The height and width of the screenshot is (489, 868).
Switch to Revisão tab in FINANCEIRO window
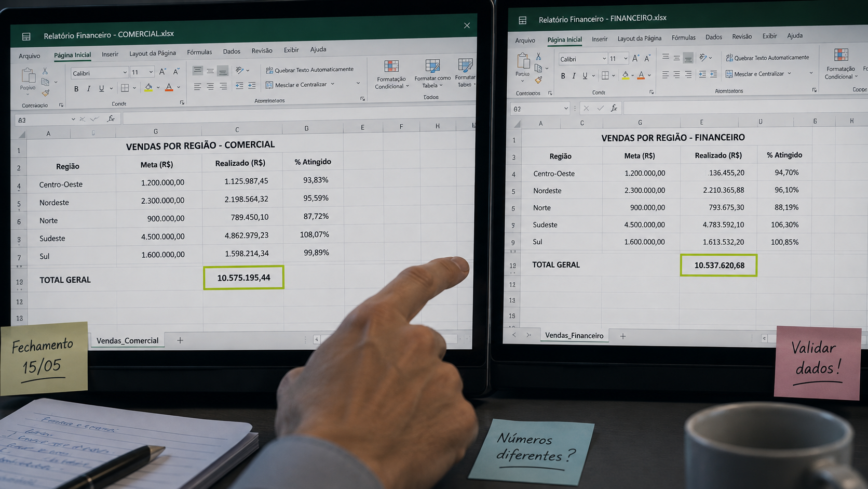742,36
